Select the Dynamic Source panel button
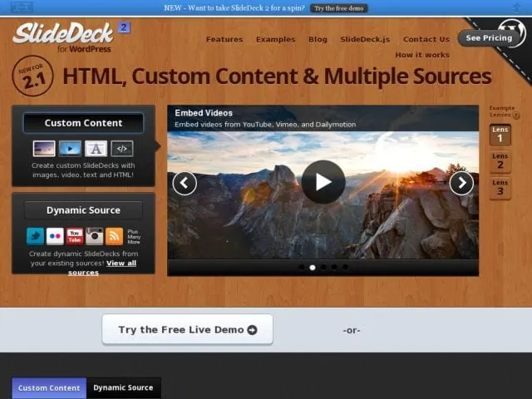532x399 pixels. click(x=83, y=210)
